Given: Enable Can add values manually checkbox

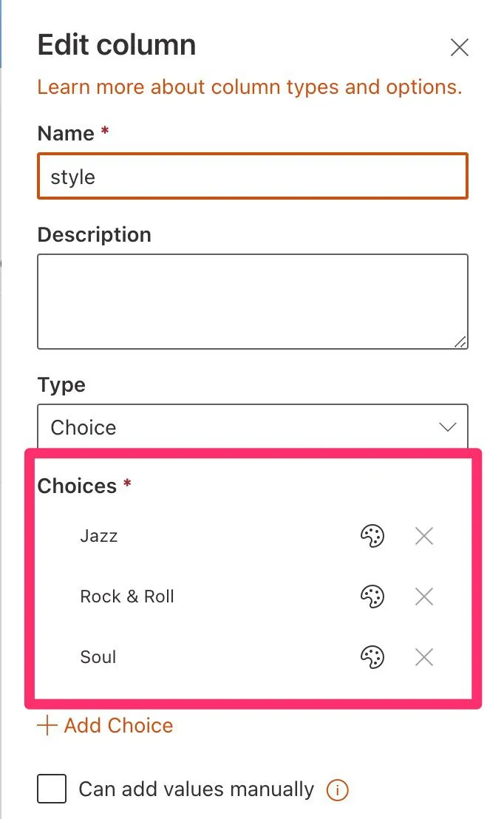Looking at the screenshot, I should (52, 789).
